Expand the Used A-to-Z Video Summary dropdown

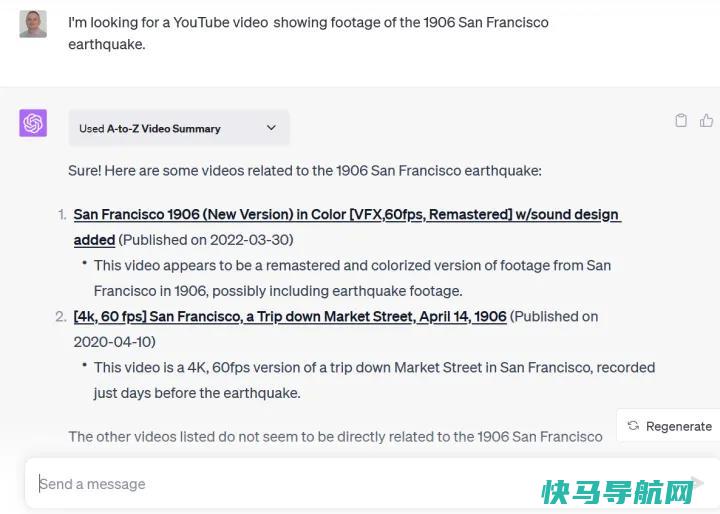point(179,128)
